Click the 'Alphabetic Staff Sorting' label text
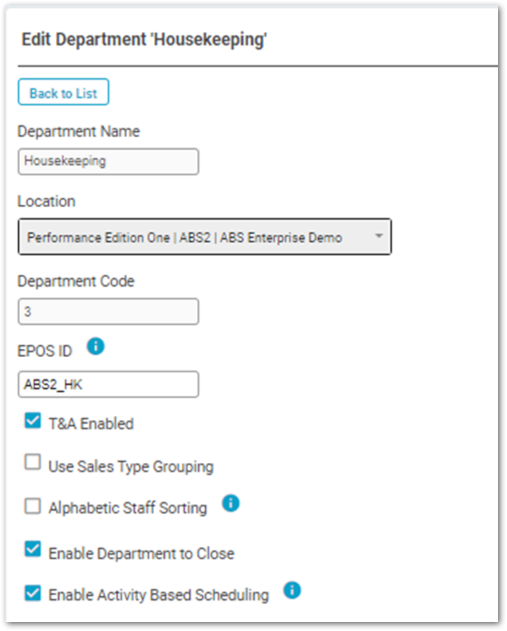Viewport: 507px width, 631px height. [128, 508]
